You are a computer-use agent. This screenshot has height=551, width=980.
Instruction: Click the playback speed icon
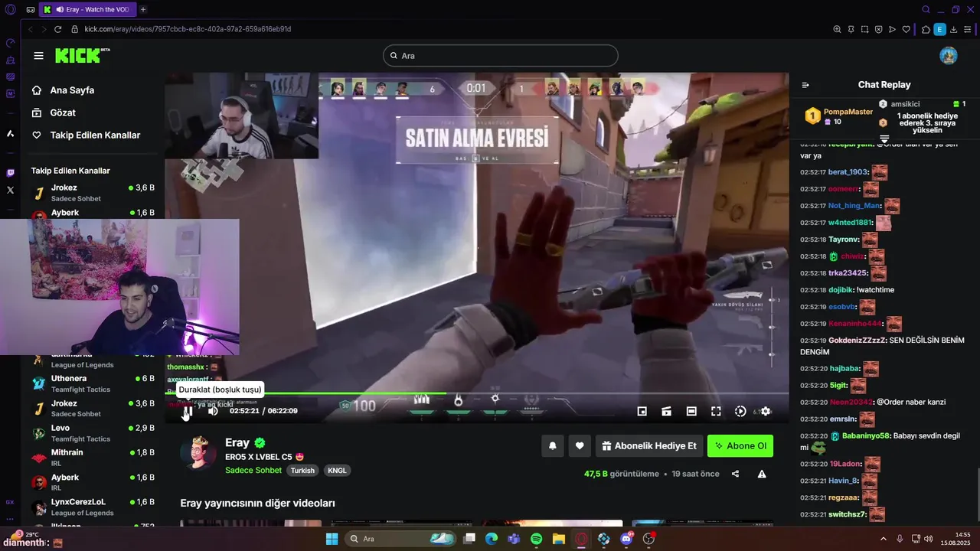(x=740, y=411)
